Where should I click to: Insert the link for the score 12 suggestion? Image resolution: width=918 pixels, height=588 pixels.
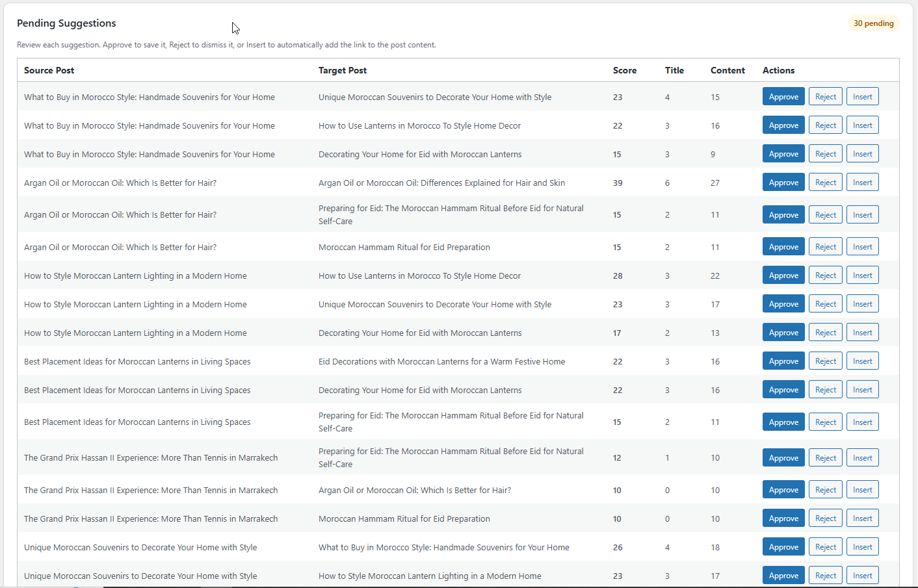coord(863,458)
